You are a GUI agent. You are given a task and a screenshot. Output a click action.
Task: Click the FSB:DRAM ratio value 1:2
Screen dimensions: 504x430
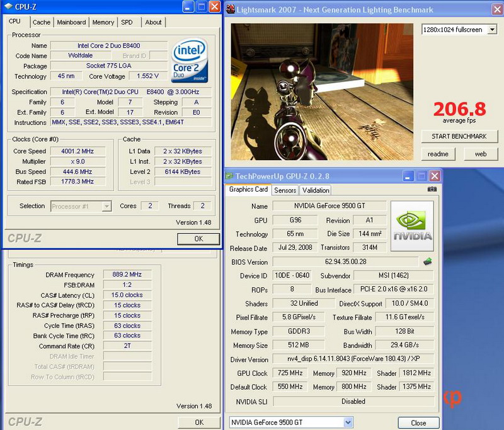[x=127, y=284]
